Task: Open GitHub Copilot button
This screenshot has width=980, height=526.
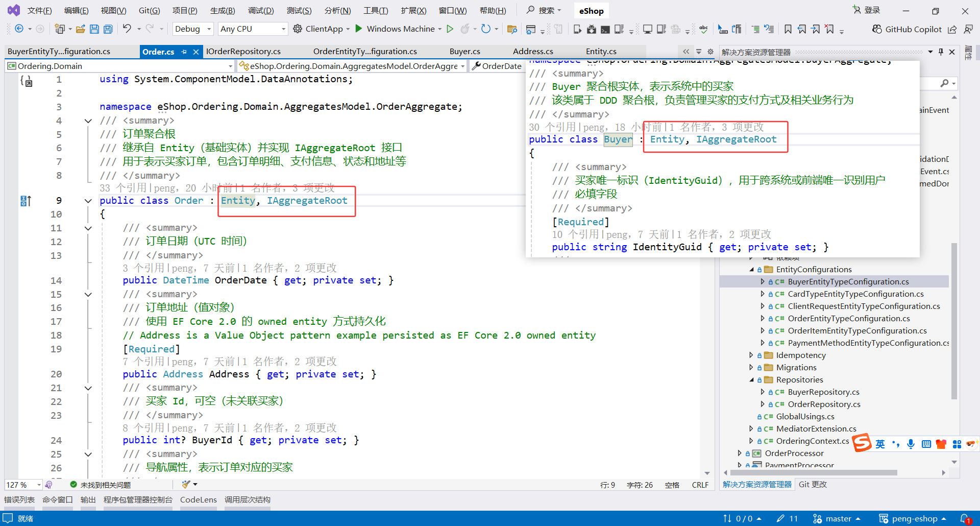Action: pyautogui.click(x=906, y=29)
